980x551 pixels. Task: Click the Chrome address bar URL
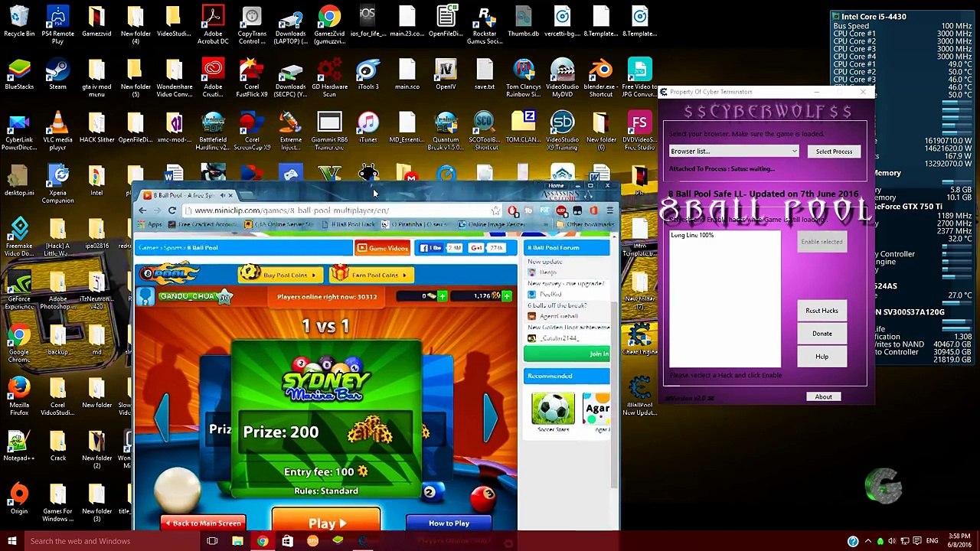(292, 210)
